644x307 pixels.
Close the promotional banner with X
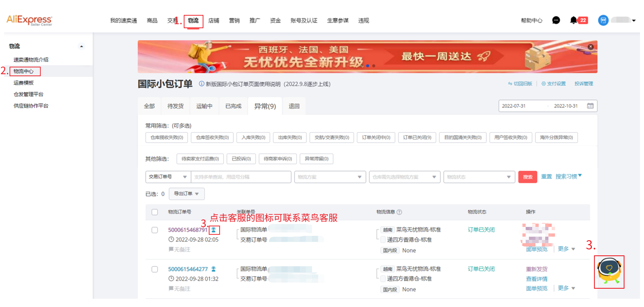[591, 47]
